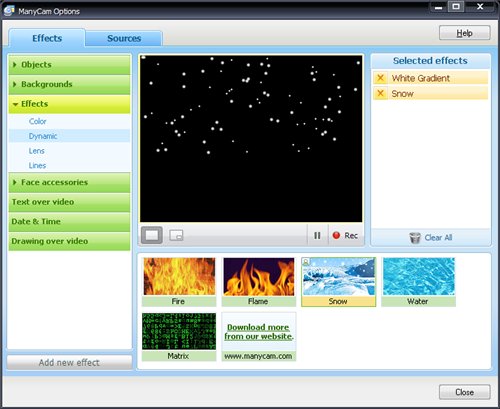The width and height of the screenshot is (500, 409).
Task: Select the Effects tab
Action: [47, 38]
